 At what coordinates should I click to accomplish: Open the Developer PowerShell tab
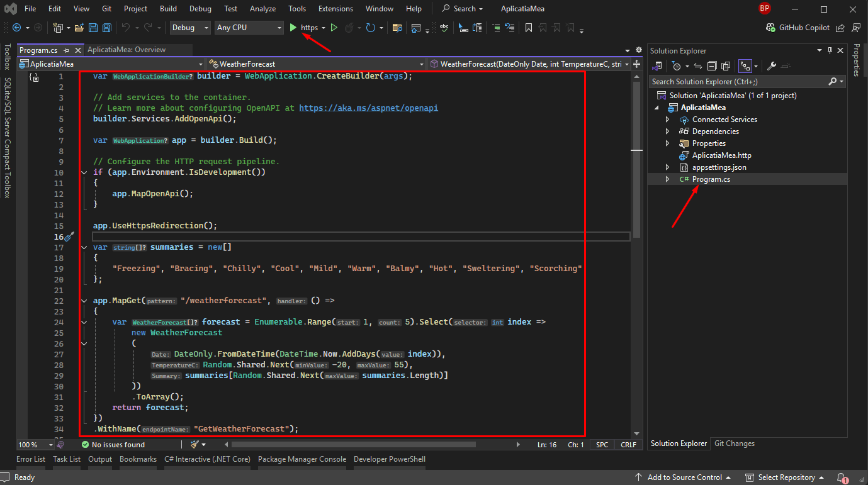point(390,459)
